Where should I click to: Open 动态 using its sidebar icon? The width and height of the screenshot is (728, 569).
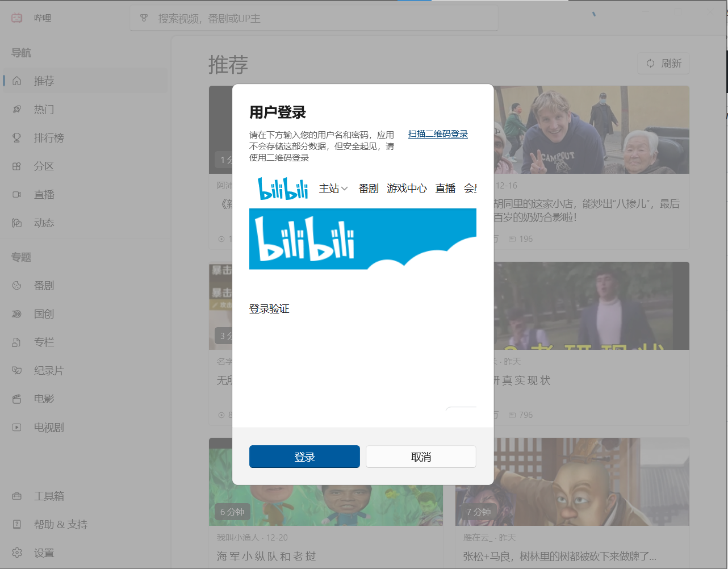pyautogui.click(x=17, y=223)
